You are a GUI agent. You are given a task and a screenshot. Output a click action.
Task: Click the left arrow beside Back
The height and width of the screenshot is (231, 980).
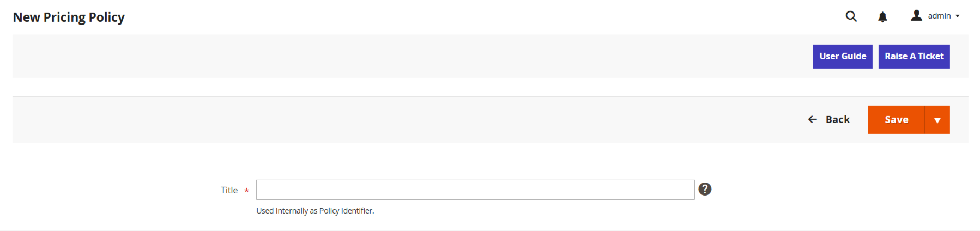812,119
